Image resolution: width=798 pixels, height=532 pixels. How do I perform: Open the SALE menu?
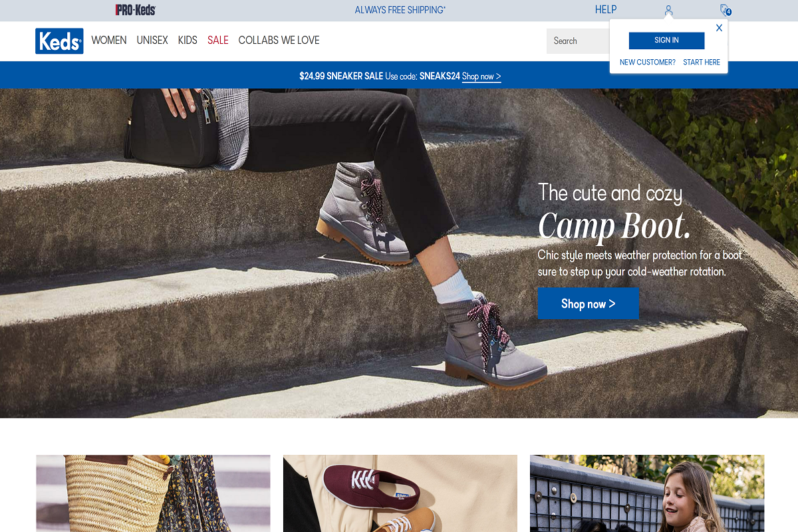click(218, 41)
